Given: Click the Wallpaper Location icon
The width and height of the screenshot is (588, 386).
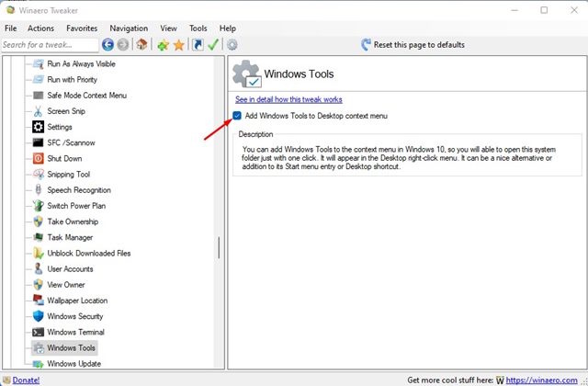Looking at the screenshot, I should pos(39,301).
